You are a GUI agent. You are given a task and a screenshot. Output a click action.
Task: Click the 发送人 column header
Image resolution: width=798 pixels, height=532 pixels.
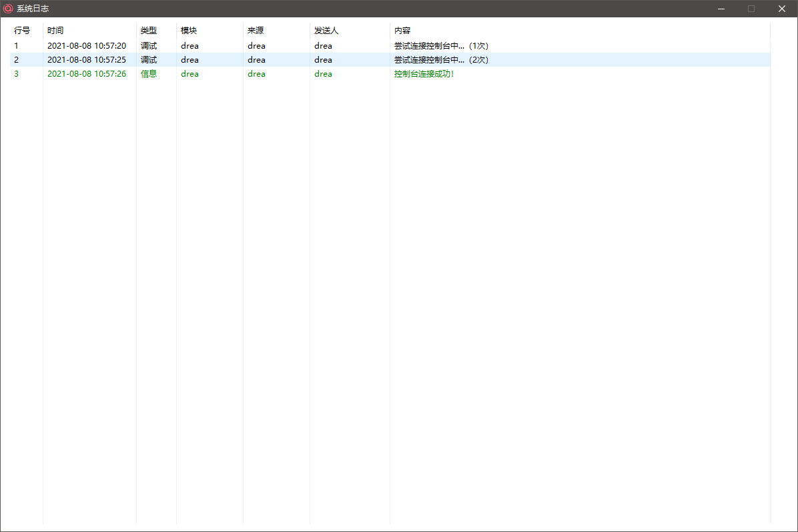[326, 31]
